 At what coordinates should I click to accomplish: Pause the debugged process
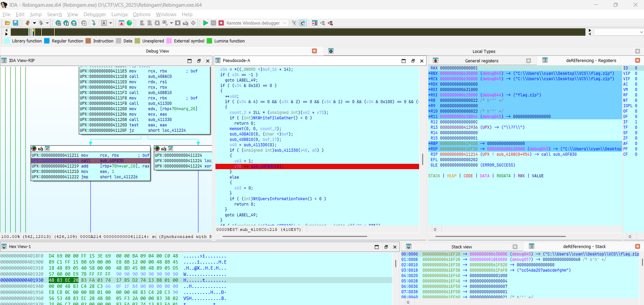click(x=213, y=23)
